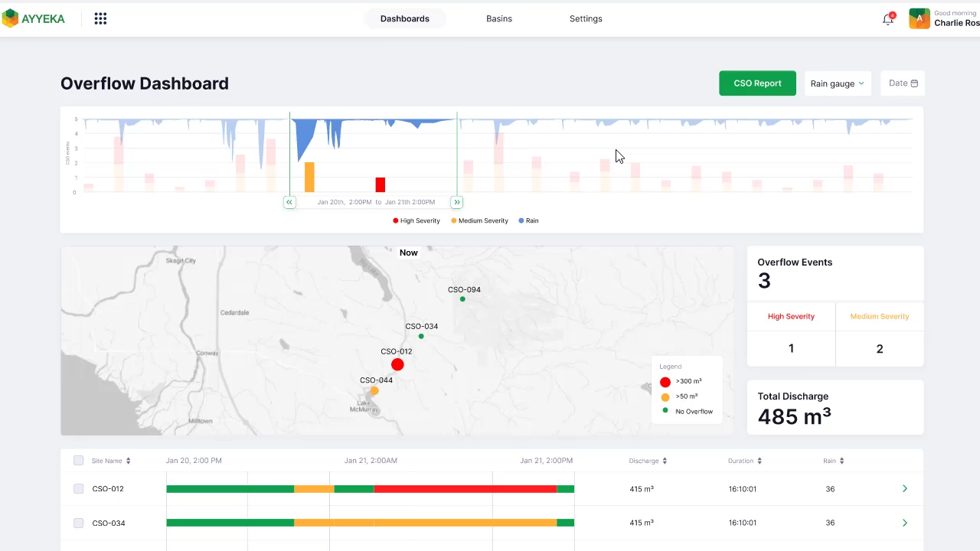Click the Charlie Ross avatar icon
The width and height of the screenshot is (980, 551).
coord(919,18)
